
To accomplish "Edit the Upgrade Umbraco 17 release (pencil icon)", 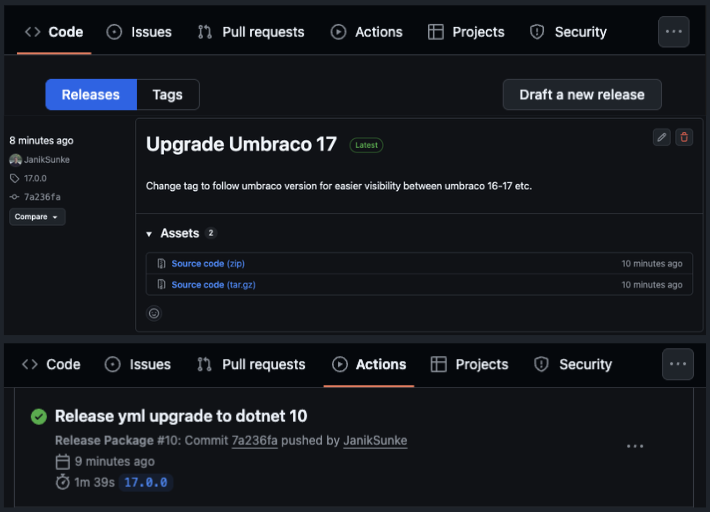I will coord(662,137).
